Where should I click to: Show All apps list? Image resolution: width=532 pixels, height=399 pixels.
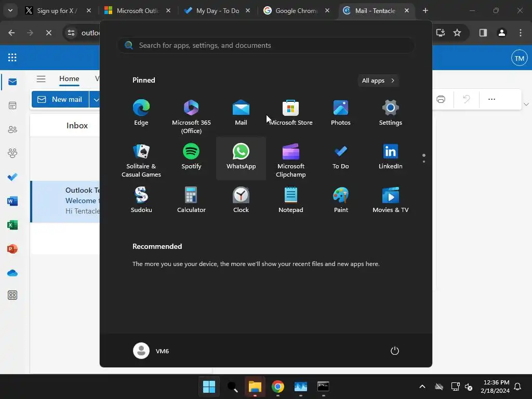(x=378, y=81)
